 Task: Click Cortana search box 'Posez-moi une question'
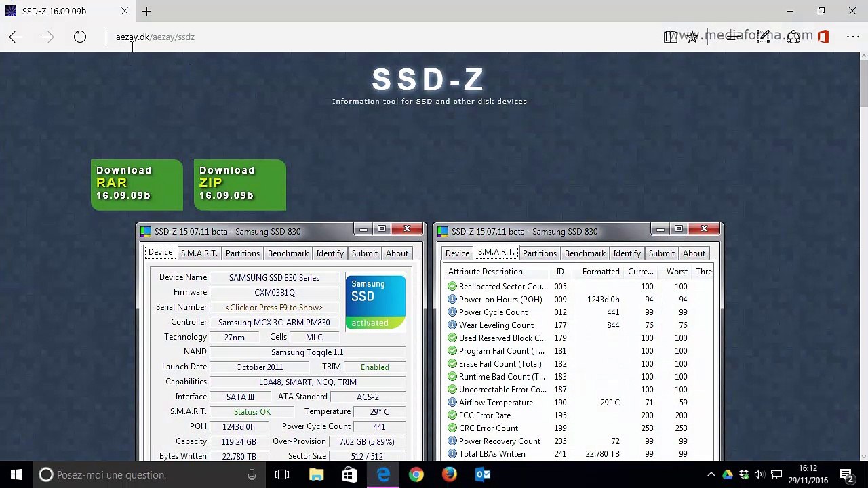pyautogui.click(x=149, y=475)
